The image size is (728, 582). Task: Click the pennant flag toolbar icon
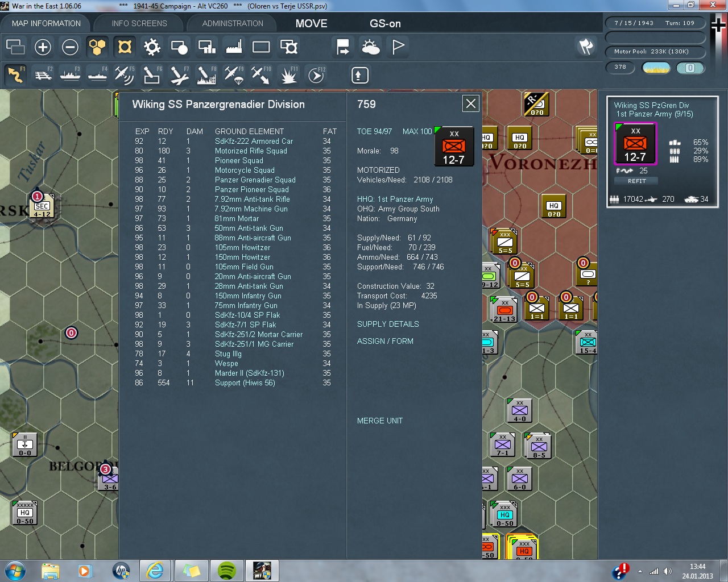click(x=398, y=47)
